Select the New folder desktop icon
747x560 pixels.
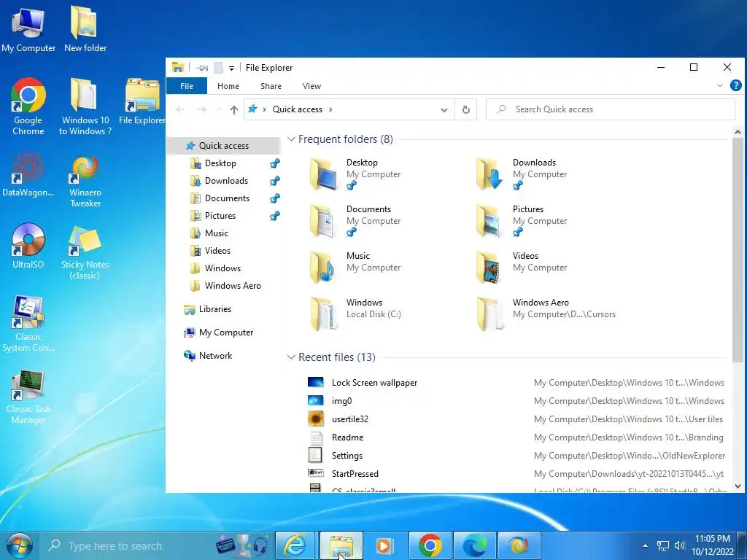point(85,29)
